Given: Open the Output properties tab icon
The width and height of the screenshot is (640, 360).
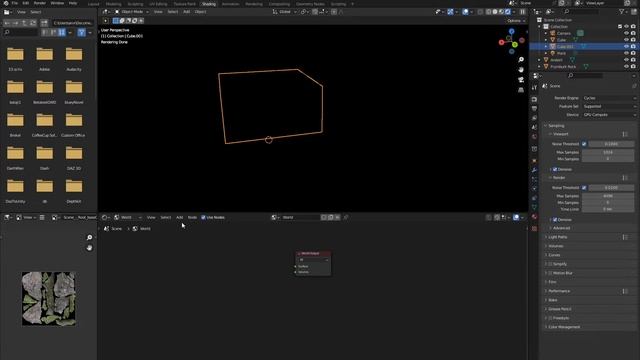Looking at the screenshot, I should [534, 109].
